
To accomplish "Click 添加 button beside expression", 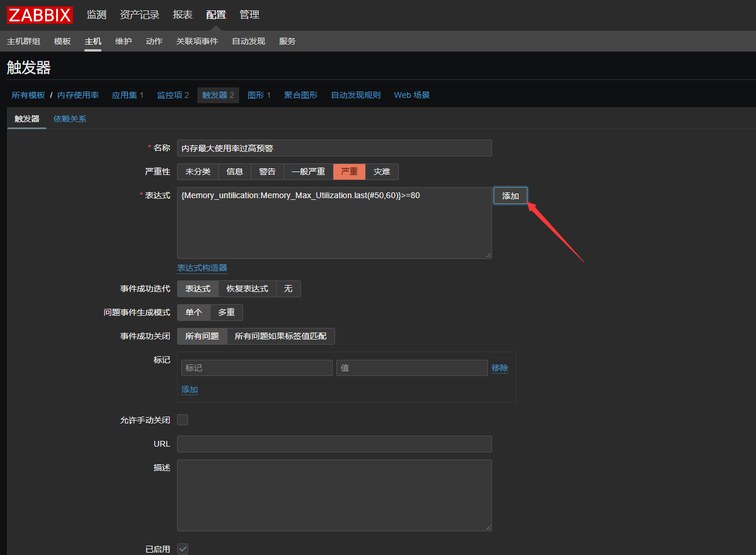I will 511,196.
